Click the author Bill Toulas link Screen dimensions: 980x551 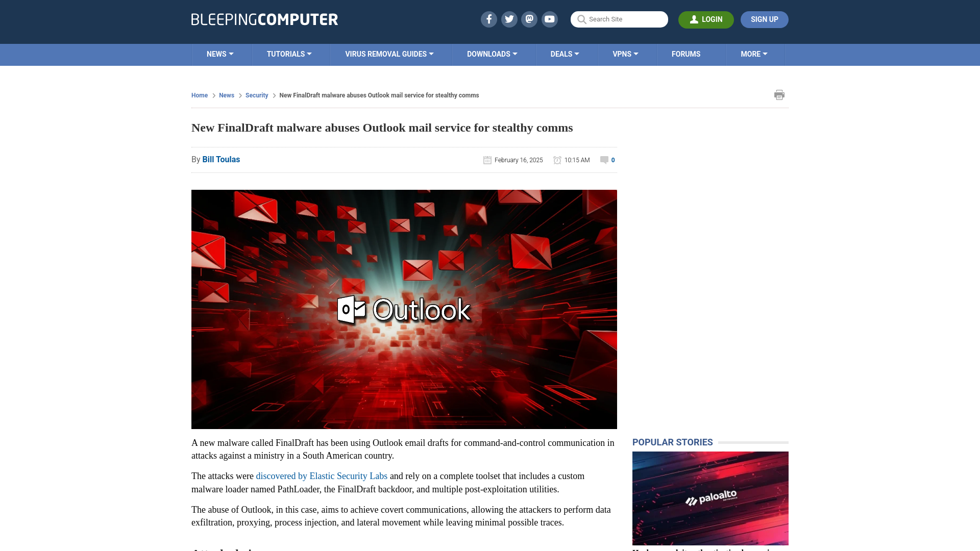tap(221, 160)
